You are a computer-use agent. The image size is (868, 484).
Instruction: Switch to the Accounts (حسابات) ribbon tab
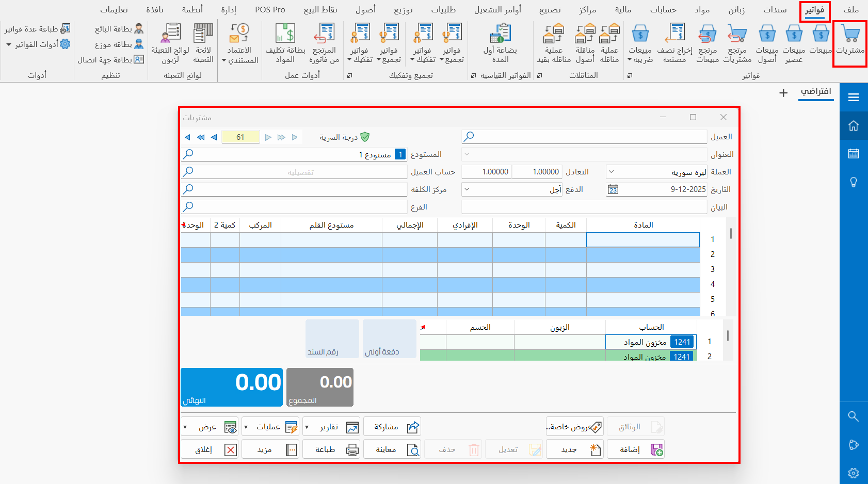pos(663,10)
